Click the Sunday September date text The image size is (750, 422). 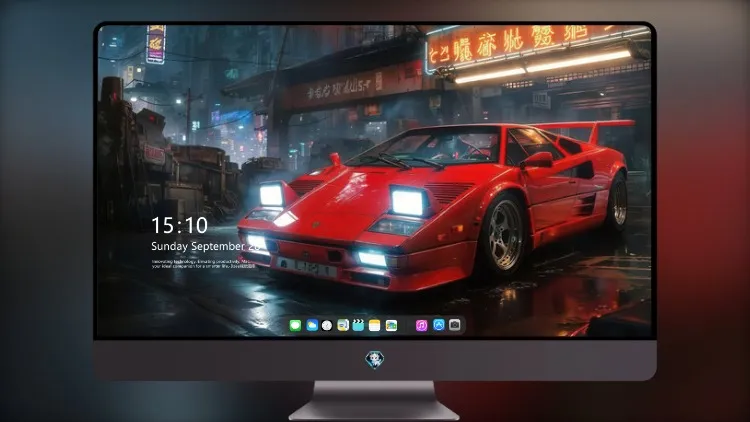coord(205,246)
